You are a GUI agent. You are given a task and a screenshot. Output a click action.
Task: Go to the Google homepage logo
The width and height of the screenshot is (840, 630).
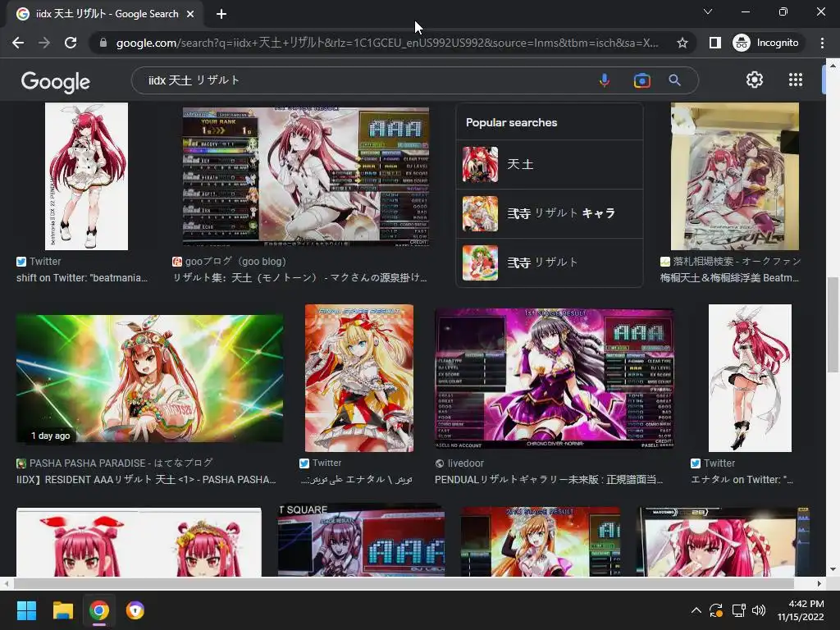(56, 81)
